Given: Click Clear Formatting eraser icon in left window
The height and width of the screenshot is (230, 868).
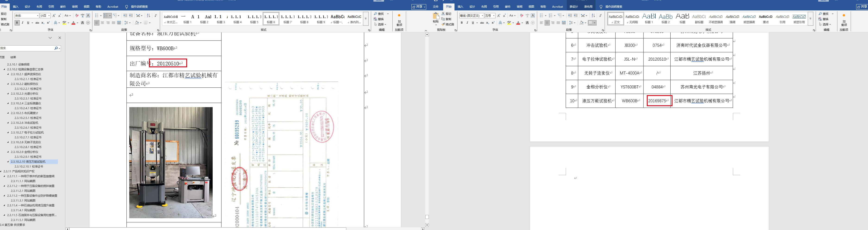Looking at the screenshot, I should click(77, 16).
